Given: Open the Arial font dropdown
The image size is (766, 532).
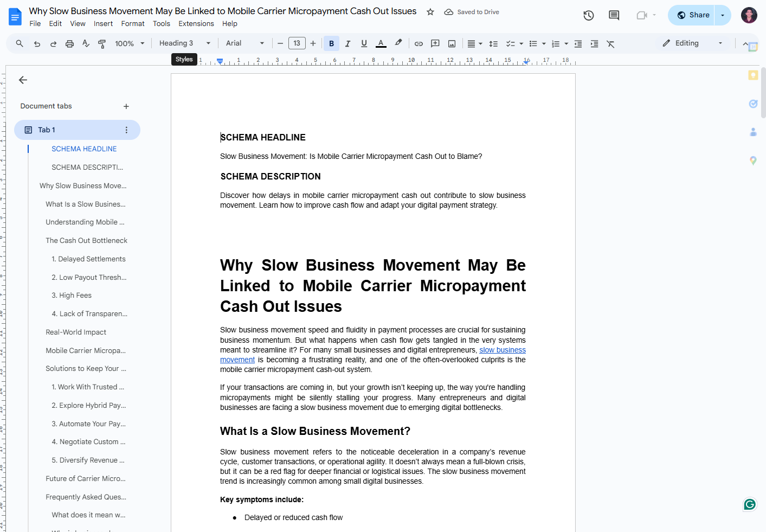Looking at the screenshot, I should coord(245,43).
